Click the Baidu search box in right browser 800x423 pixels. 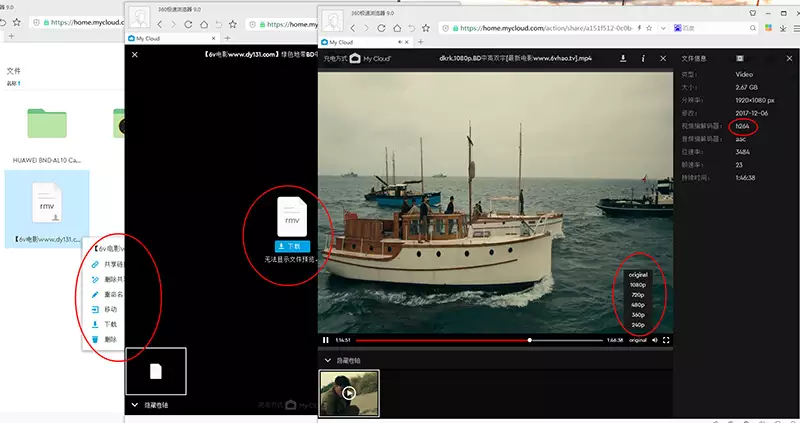coord(714,28)
